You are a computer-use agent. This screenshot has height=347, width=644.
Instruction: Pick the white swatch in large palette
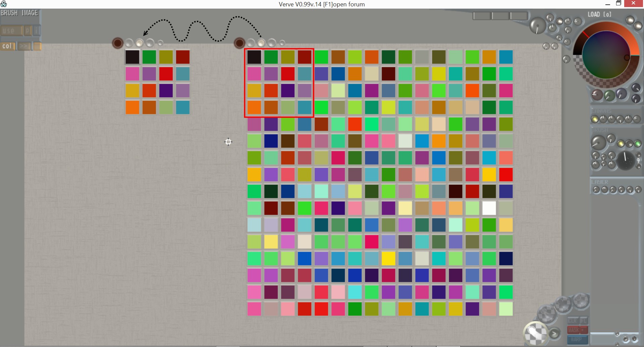click(489, 208)
